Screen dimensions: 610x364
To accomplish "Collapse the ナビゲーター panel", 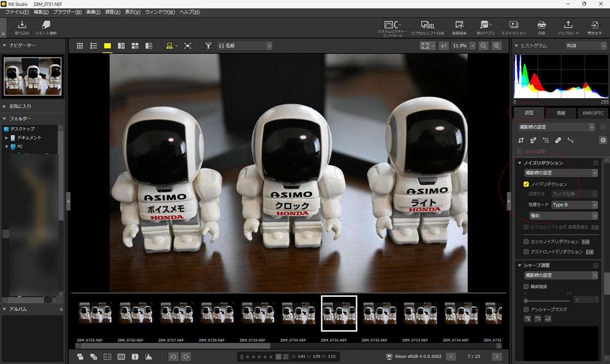I will pyautogui.click(x=5, y=46).
